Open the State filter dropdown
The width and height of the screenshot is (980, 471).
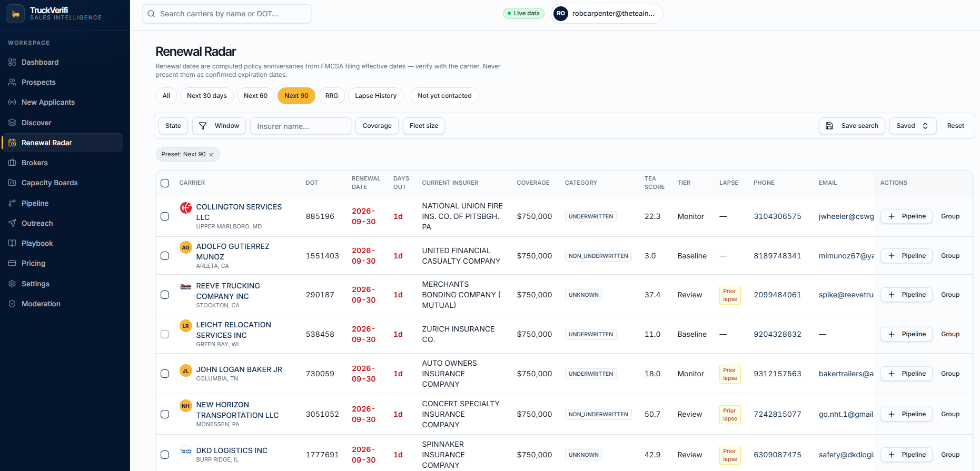pyautogui.click(x=173, y=126)
